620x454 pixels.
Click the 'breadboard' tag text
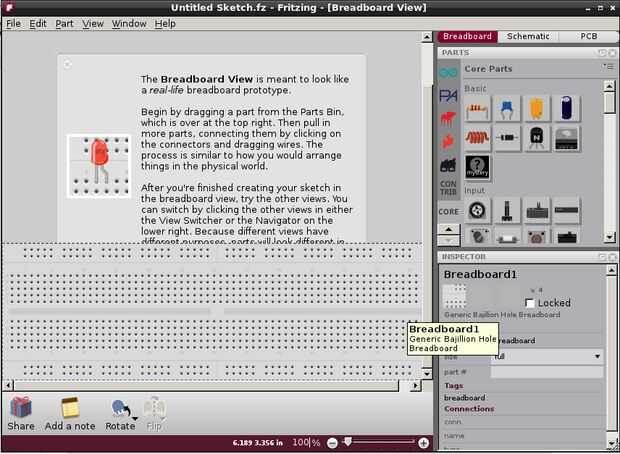click(x=465, y=398)
